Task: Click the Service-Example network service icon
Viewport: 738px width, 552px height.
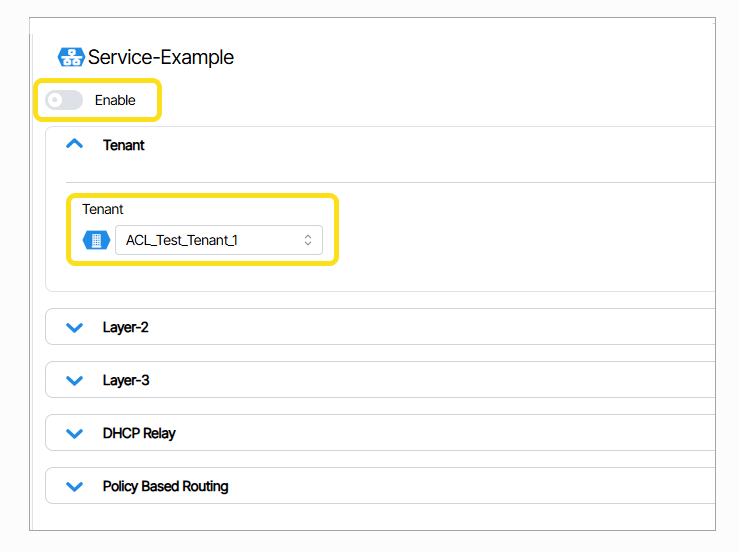Action: 71,57
